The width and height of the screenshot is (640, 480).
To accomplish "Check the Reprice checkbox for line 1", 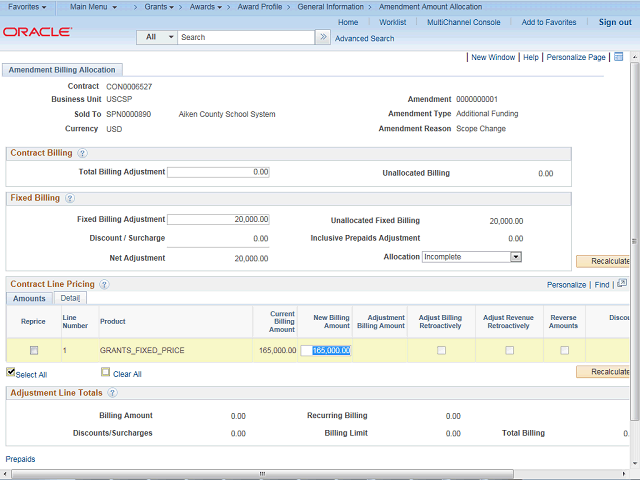I will (34, 350).
